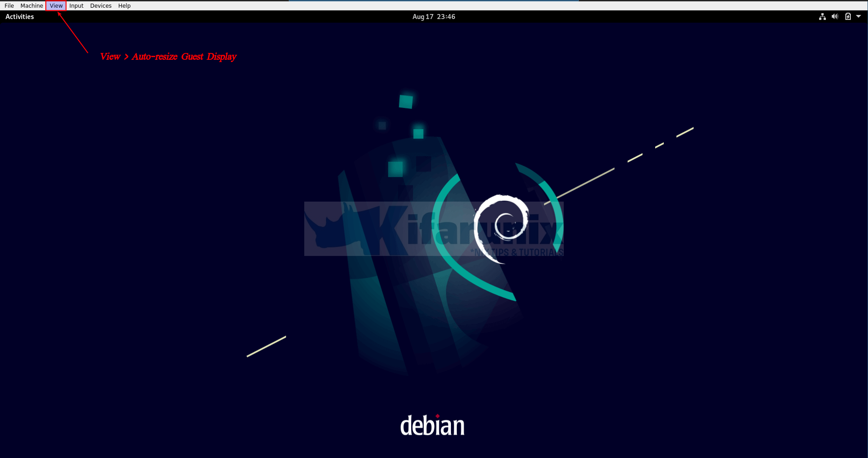Open the Devices menu
The height and width of the screenshot is (458, 868).
[100, 5]
